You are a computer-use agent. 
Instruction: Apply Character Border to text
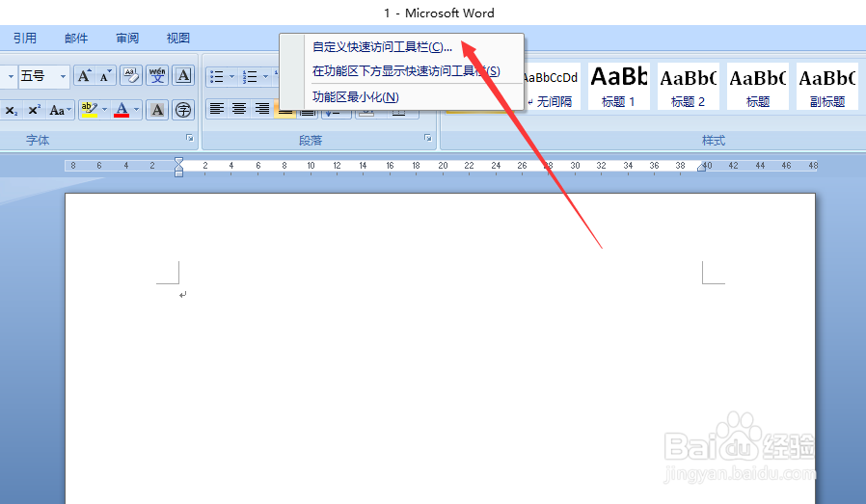183,75
